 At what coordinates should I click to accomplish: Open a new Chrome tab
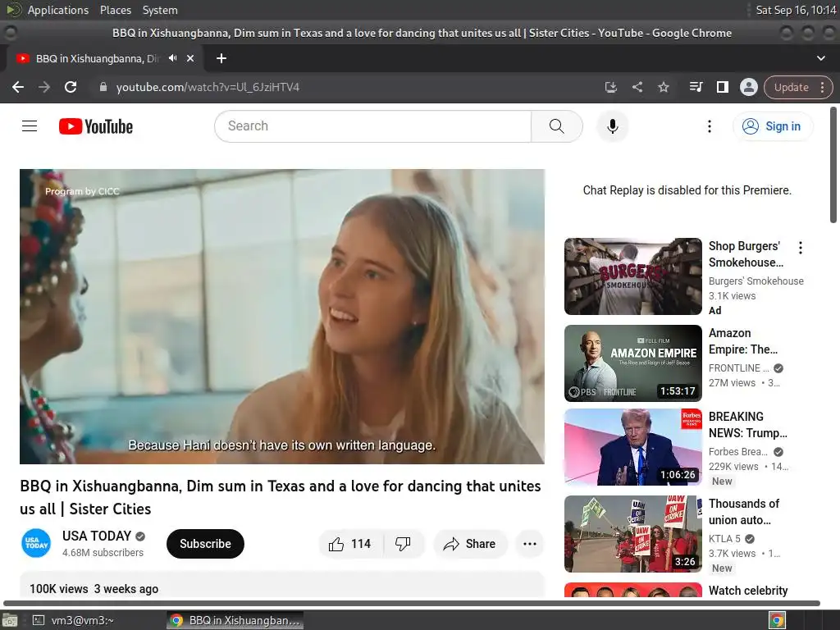[x=221, y=58]
